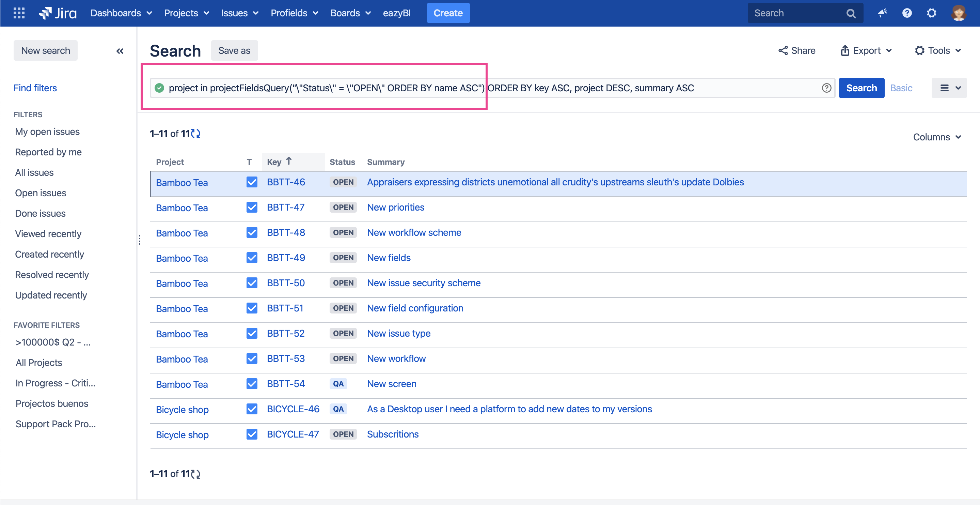Expand the Dashboards menu
This screenshot has width=980, height=505.
[x=121, y=13]
